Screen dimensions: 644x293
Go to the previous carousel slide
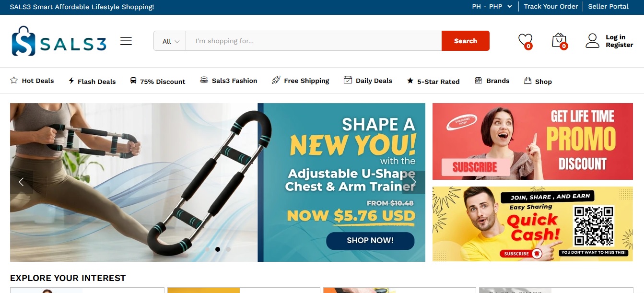click(x=22, y=182)
